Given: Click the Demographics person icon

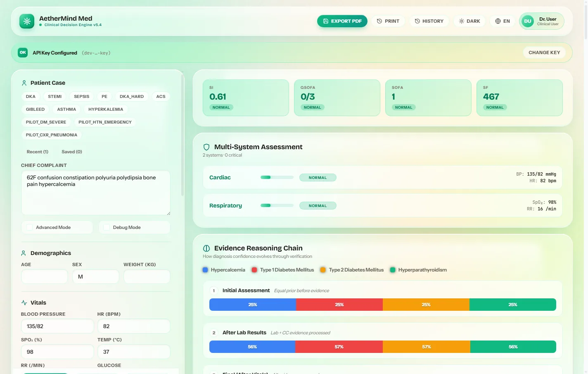Looking at the screenshot, I should (x=24, y=253).
